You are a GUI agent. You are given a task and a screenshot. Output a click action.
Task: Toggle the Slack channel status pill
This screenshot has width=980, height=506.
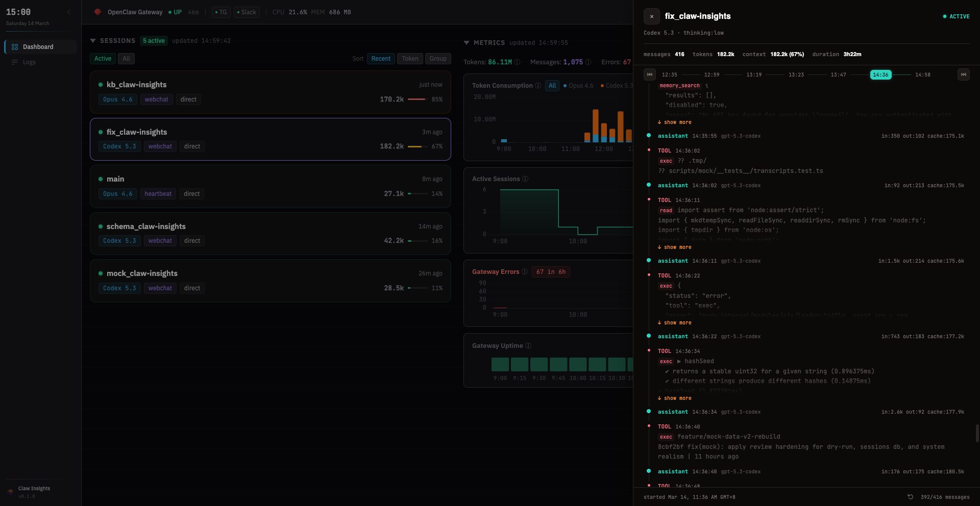[x=247, y=12]
